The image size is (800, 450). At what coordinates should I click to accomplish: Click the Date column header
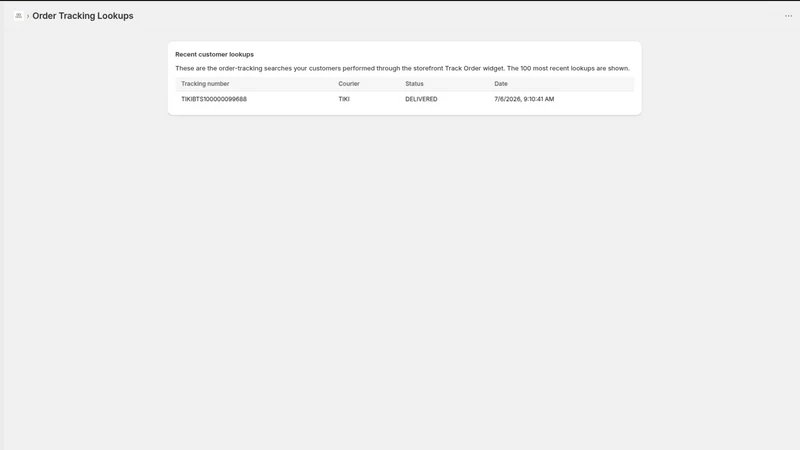point(501,84)
